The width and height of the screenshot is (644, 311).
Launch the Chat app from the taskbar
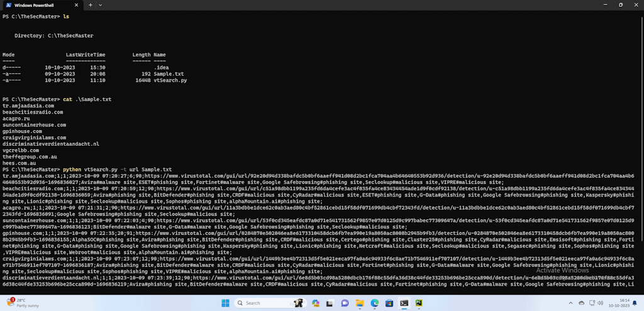pos(345,303)
